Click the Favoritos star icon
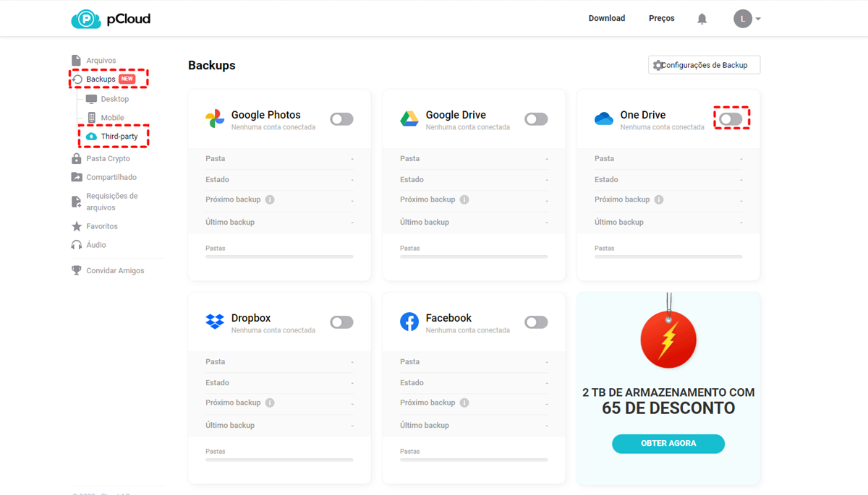 point(77,226)
